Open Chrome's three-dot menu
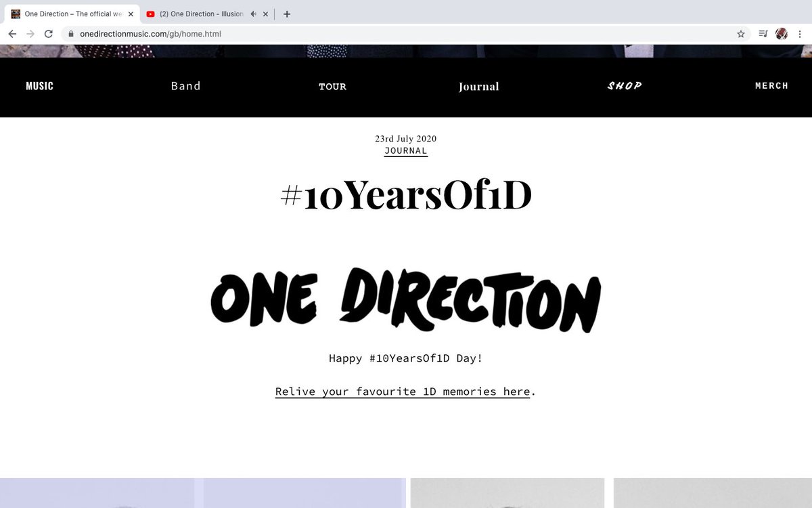Screen dimensions: 812x508 pyautogui.click(x=800, y=33)
